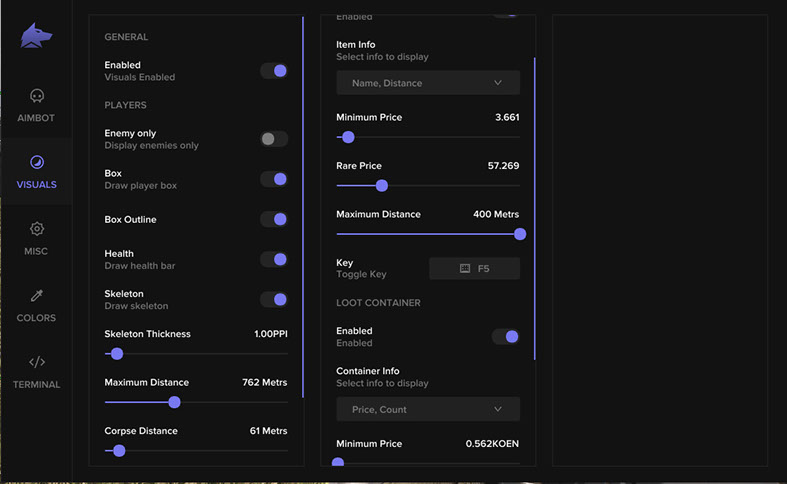Click the Corpse Distance slider handle

click(x=119, y=451)
